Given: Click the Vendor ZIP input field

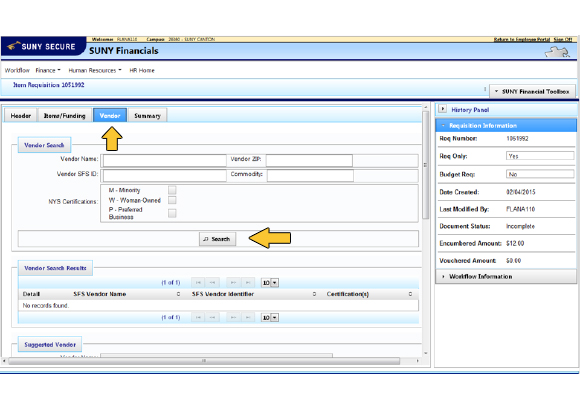Looking at the screenshot, I should coord(309,161).
